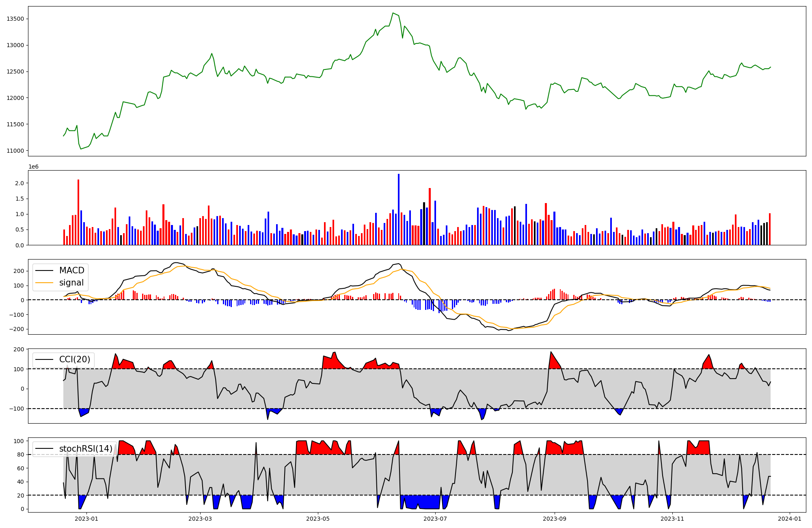
Task: Click the stochRSI(14) legend label
Action: click(86, 449)
